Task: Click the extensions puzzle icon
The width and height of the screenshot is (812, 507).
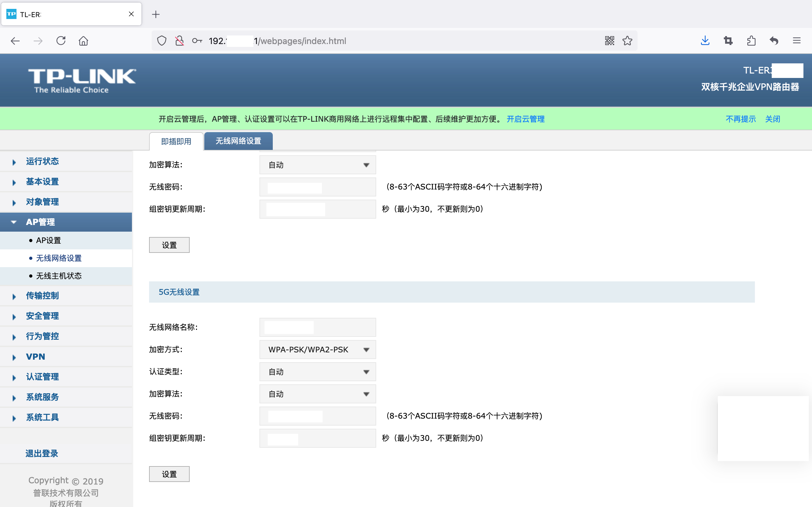Action: point(751,41)
